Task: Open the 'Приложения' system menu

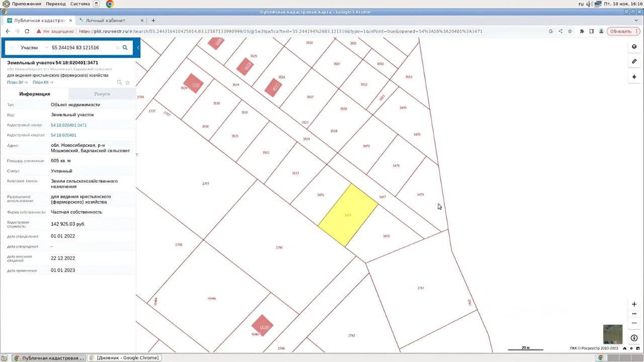Action: tap(26, 4)
